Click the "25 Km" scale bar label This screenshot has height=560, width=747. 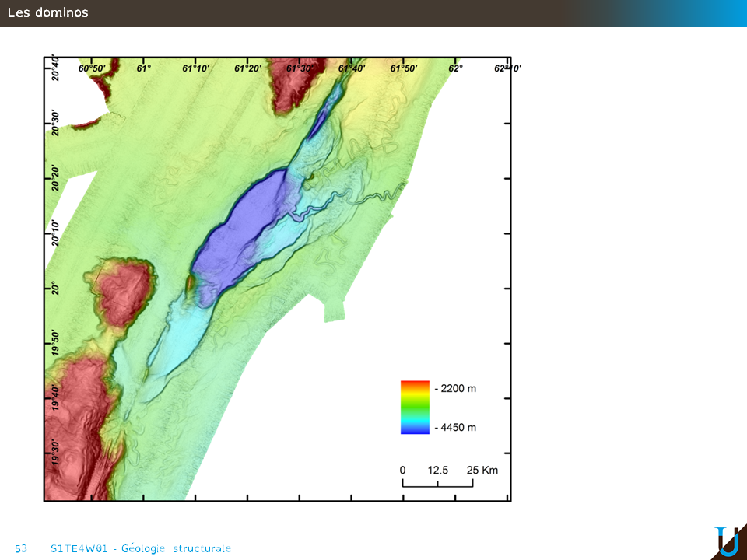click(x=482, y=470)
